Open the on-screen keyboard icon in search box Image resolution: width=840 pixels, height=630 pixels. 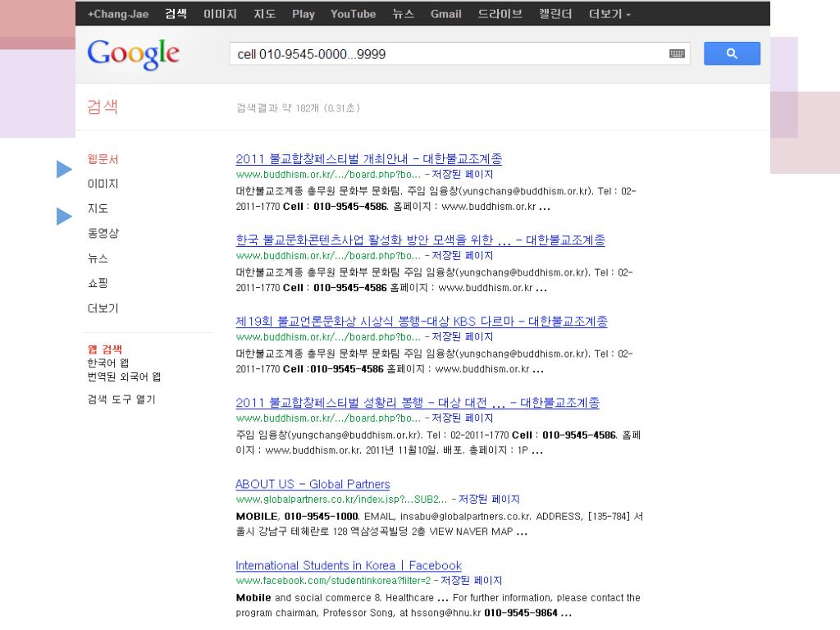pyautogui.click(x=677, y=53)
